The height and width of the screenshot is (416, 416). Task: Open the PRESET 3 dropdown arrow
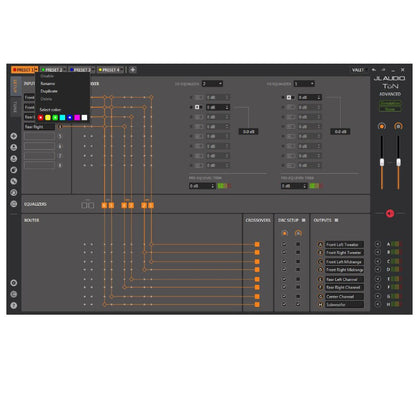coord(93,70)
